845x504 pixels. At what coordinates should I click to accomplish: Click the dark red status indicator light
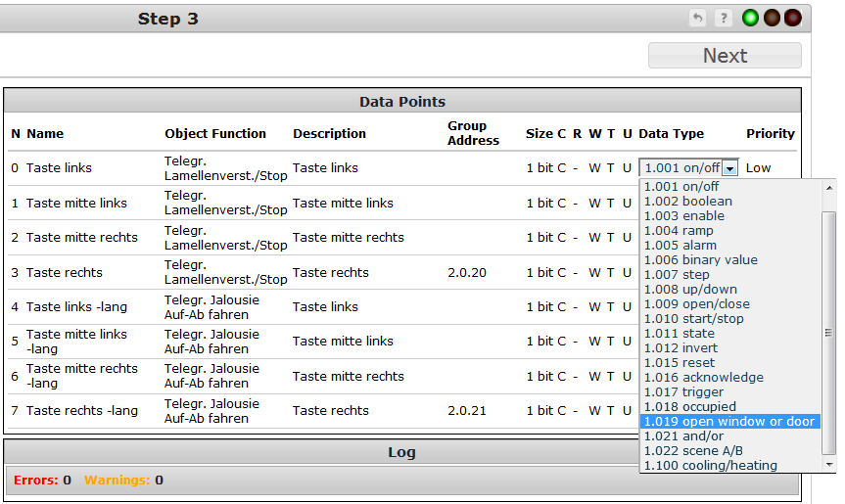coord(792,18)
